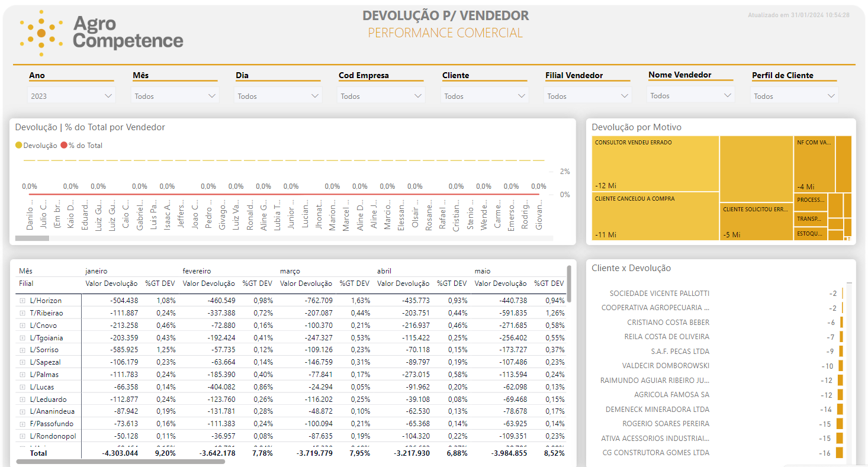The height and width of the screenshot is (467, 868).
Task: Click the AGRICOLA FAMOSA SA client label
Action: point(672,395)
